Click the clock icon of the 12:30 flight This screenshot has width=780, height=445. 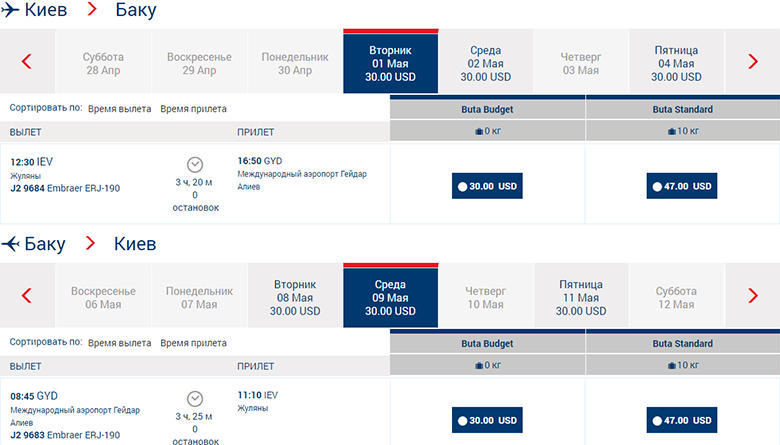(x=195, y=165)
